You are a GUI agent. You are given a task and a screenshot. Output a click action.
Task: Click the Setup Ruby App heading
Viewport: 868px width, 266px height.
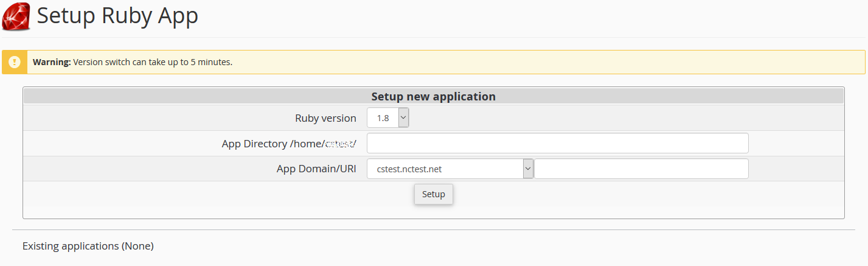click(117, 16)
